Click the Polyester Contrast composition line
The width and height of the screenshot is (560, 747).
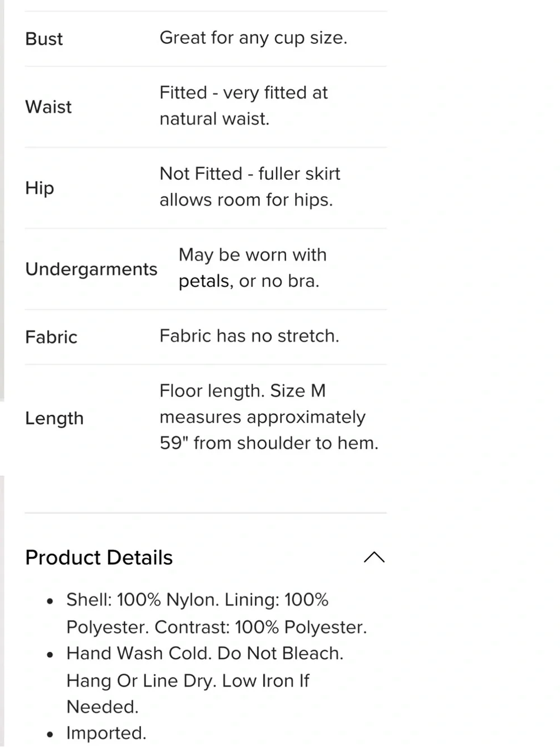tap(217, 627)
